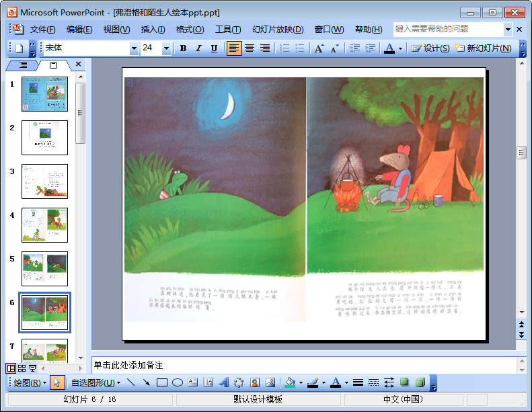Open the 窗口 (Window) menu

[x=329, y=30]
